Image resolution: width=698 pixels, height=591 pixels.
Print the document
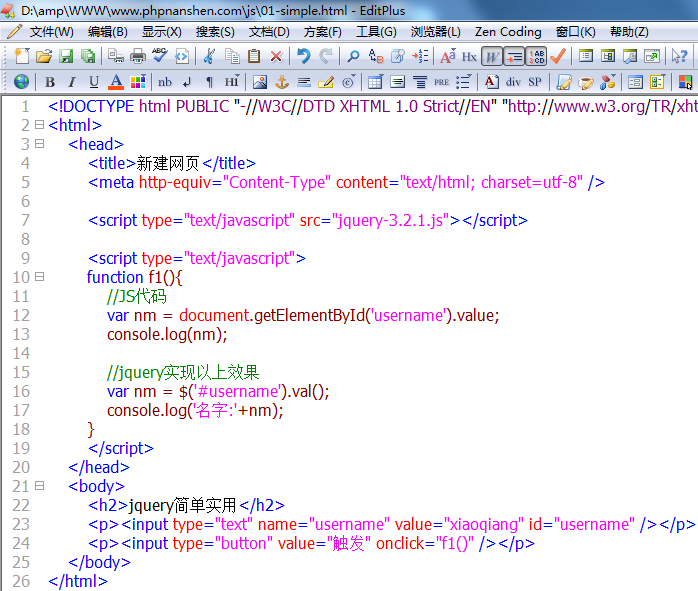tap(138, 57)
